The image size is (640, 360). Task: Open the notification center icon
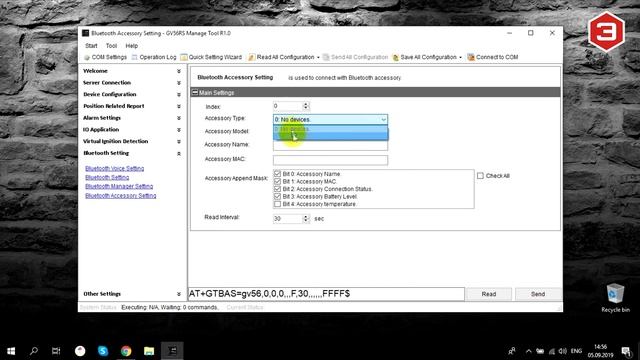(627, 351)
